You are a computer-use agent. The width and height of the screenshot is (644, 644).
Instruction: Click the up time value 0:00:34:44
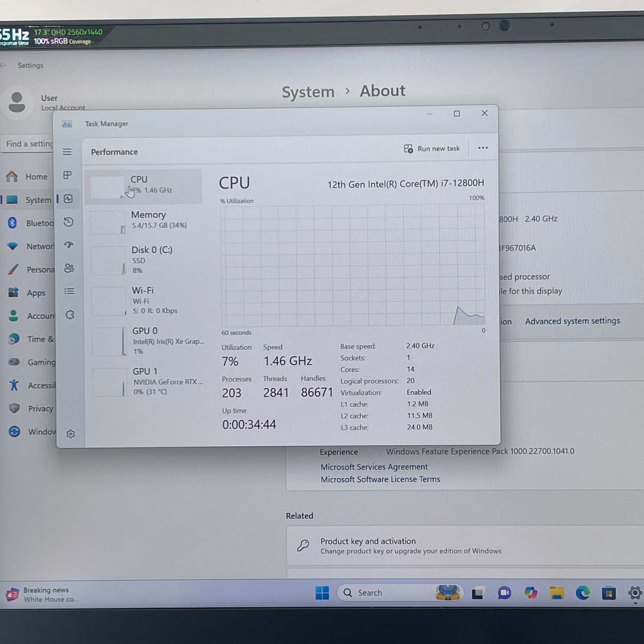click(249, 424)
